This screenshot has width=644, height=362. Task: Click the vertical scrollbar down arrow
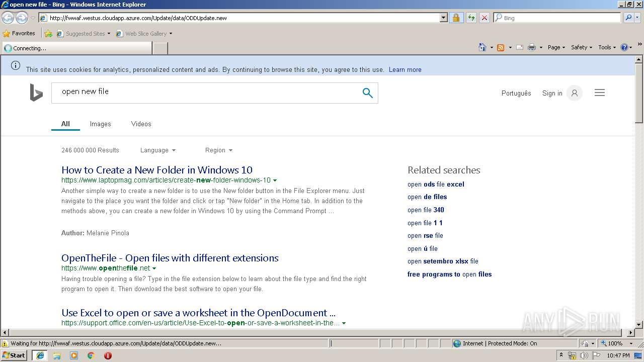[x=639, y=324]
